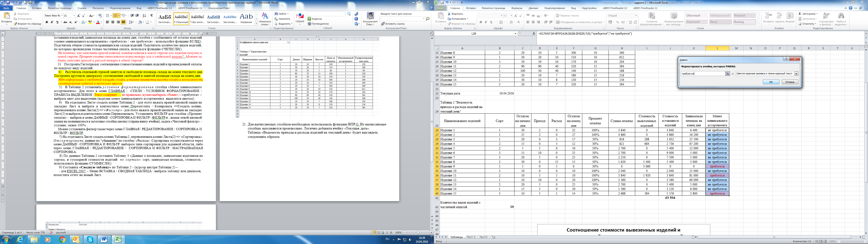The image size is (868, 244).
Task: Expand the Word styles gallery
Action: point(256,23)
